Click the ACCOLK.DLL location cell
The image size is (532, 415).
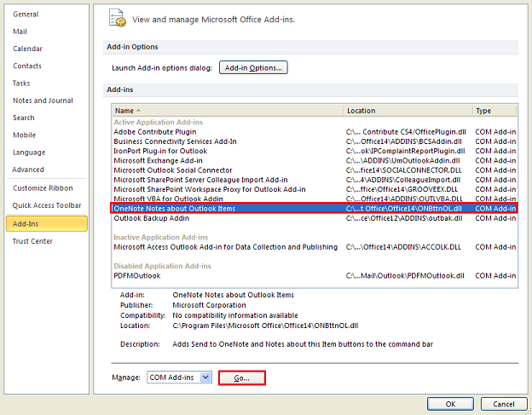(403, 247)
